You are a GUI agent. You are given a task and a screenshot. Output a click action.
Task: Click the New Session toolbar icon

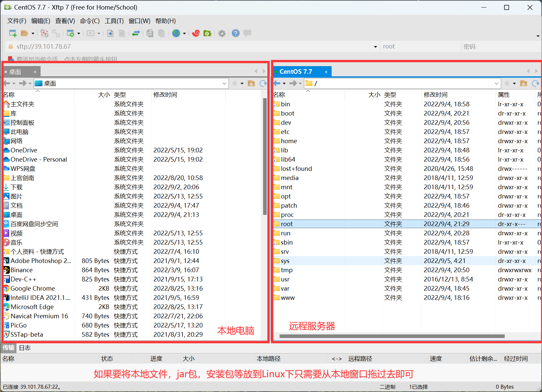[13, 33]
